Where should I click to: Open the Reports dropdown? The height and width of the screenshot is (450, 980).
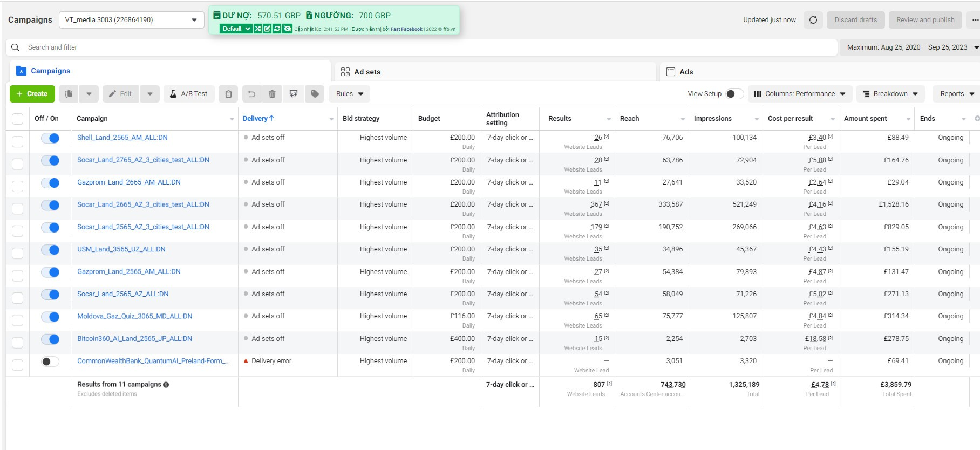[956, 94]
